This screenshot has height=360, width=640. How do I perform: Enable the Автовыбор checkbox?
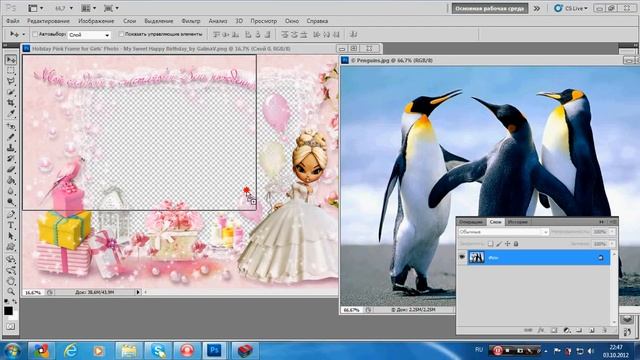35,34
